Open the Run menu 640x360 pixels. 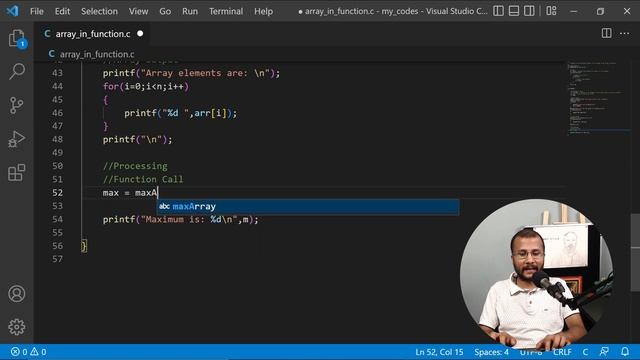click(190, 11)
